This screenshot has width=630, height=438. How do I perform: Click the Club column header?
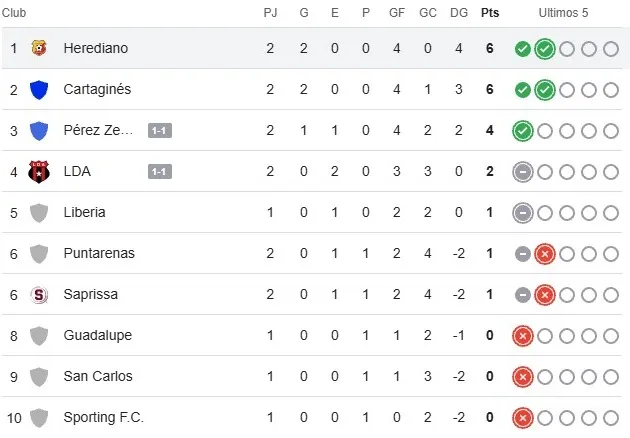click(x=14, y=12)
